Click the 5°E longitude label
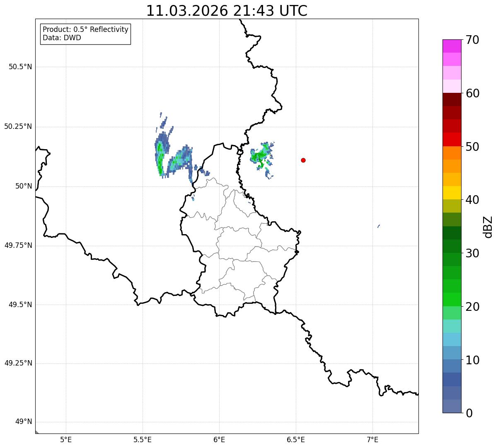 coord(66,439)
